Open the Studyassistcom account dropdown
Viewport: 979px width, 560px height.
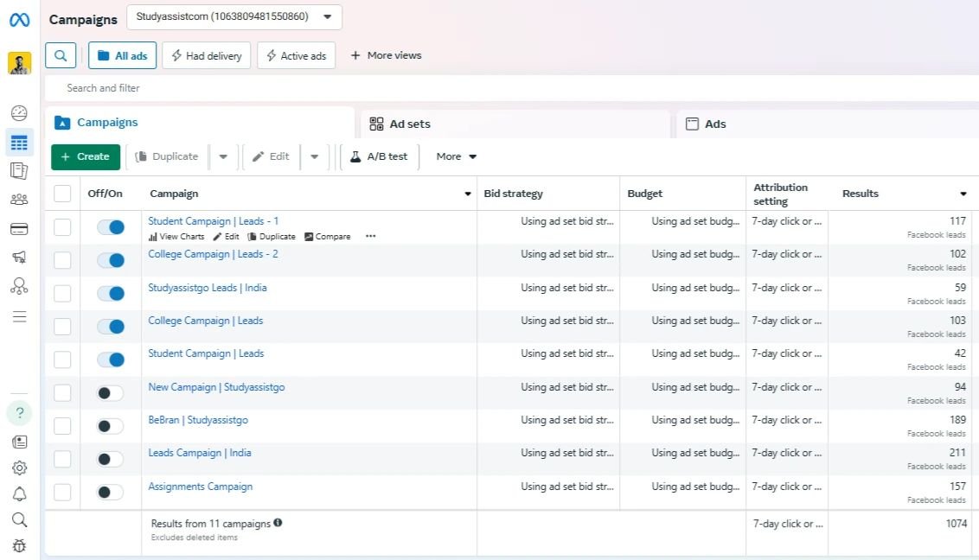point(234,16)
